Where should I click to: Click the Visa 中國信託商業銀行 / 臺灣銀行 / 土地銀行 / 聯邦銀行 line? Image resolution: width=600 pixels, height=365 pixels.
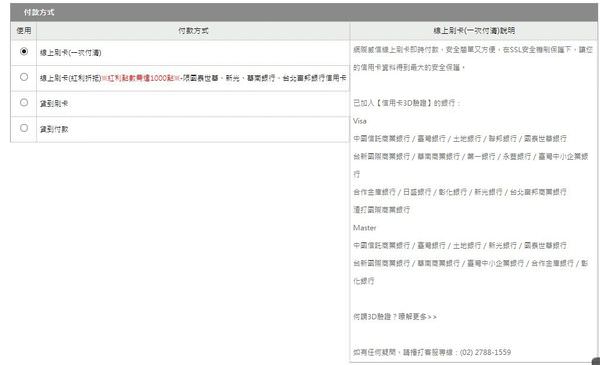(x=460, y=139)
